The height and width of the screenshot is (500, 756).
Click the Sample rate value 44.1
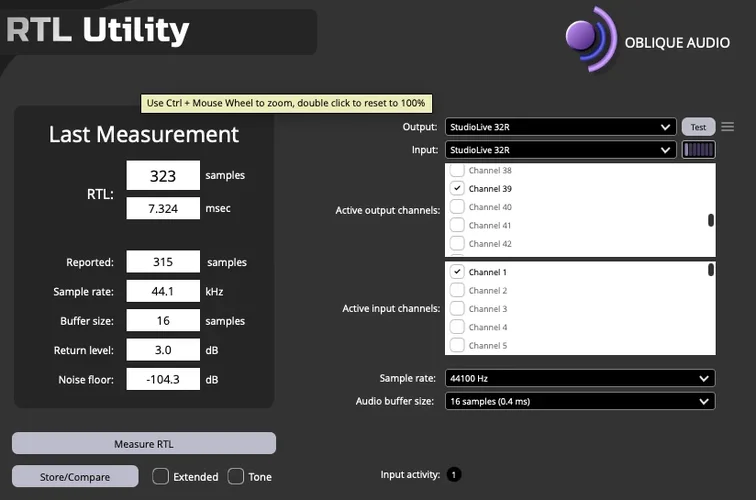[x=163, y=291]
